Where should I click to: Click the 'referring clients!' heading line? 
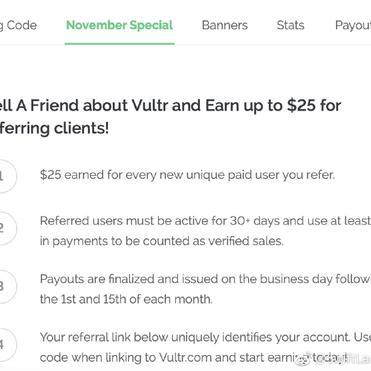tap(54, 128)
